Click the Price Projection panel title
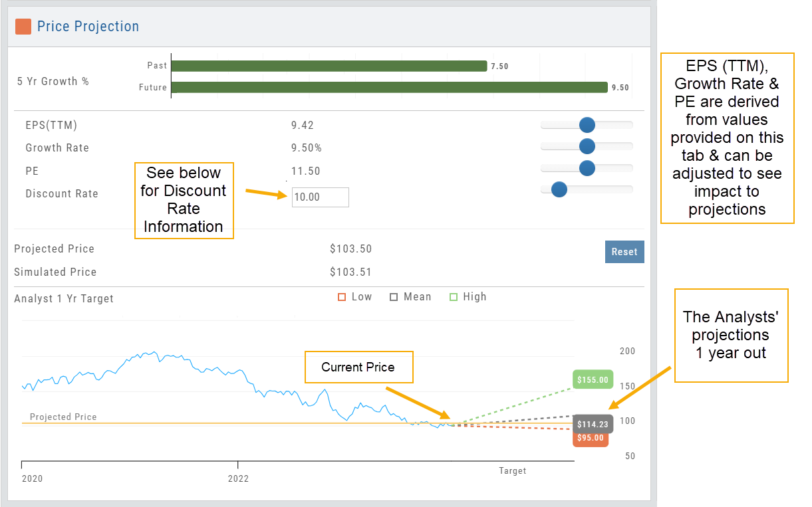Screen dimensions: 812x507 [x=88, y=27]
